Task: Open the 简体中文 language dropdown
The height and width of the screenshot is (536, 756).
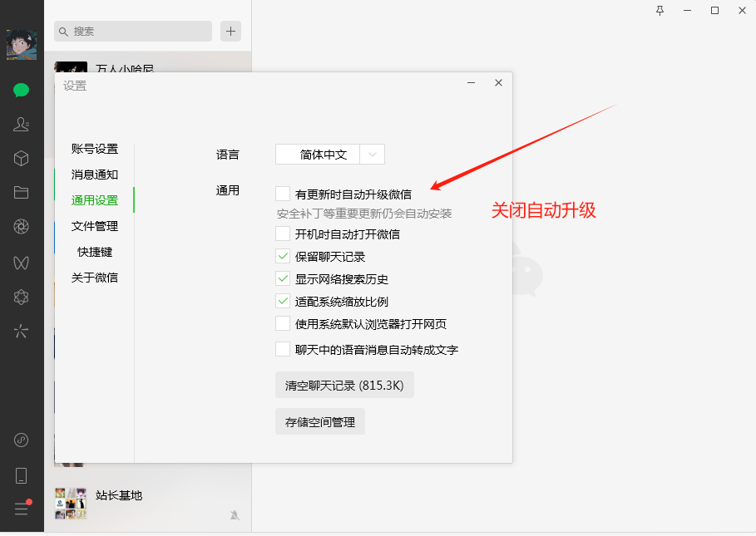Action: 330,155
